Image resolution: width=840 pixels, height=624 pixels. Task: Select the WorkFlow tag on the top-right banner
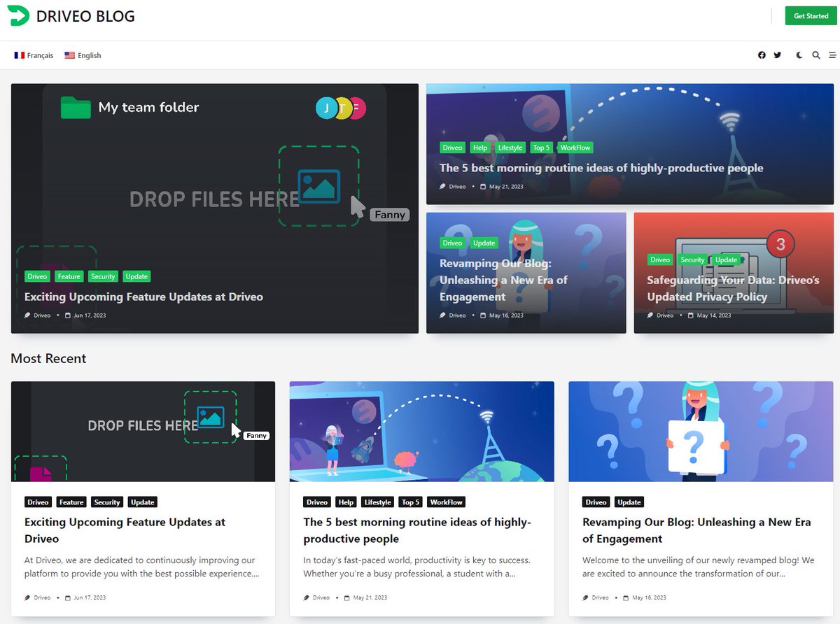[x=575, y=148]
